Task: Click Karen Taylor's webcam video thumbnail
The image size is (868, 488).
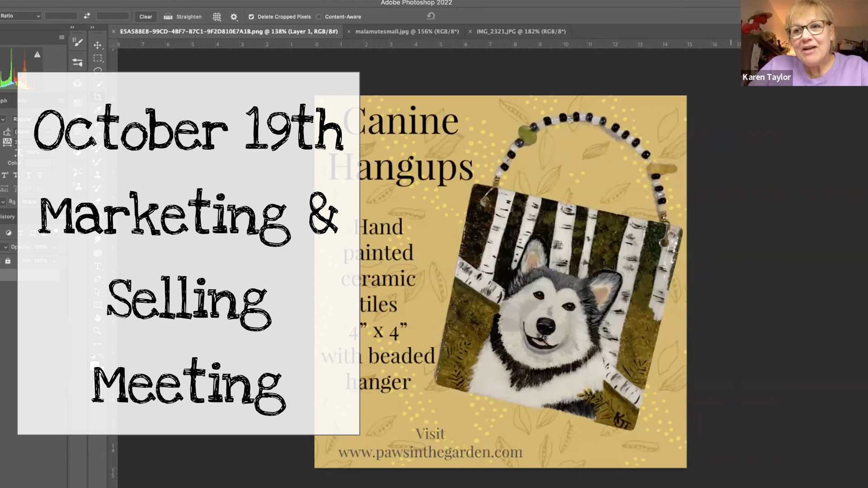Action: click(x=804, y=43)
